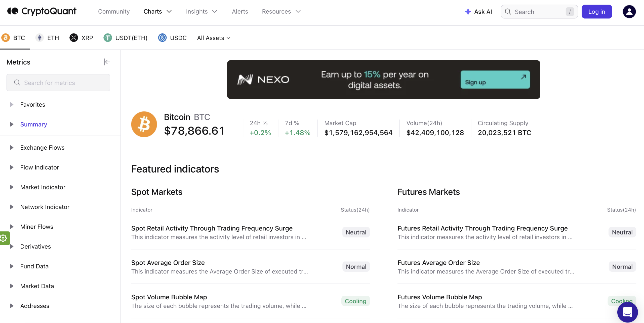644x323 pixels.
Task: Switch to the USDC asset tab
Action: [172, 38]
